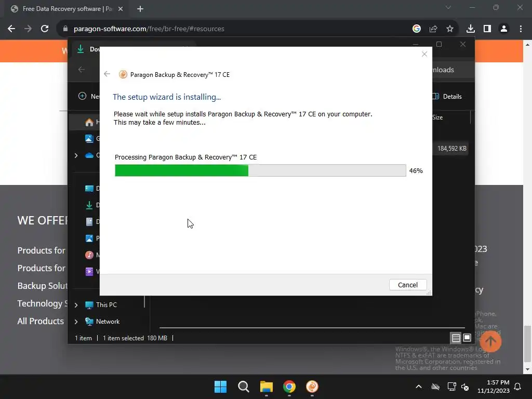Click Details pane button in File Explorer
532x399 pixels.
tap(447, 96)
